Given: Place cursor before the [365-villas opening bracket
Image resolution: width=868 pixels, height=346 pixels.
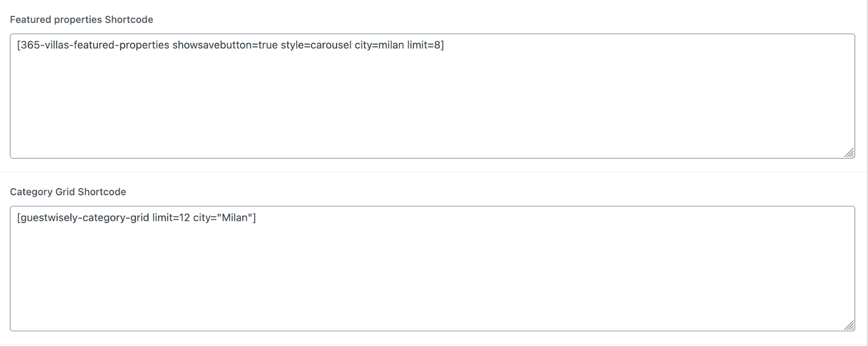Looking at the screenshot, I should click(x=17, y=45).
